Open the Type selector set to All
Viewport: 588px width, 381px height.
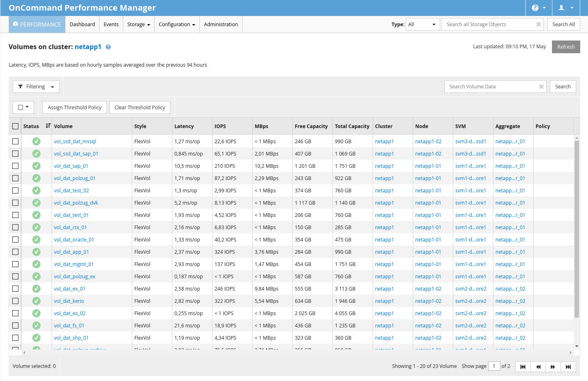coord(423,25)
